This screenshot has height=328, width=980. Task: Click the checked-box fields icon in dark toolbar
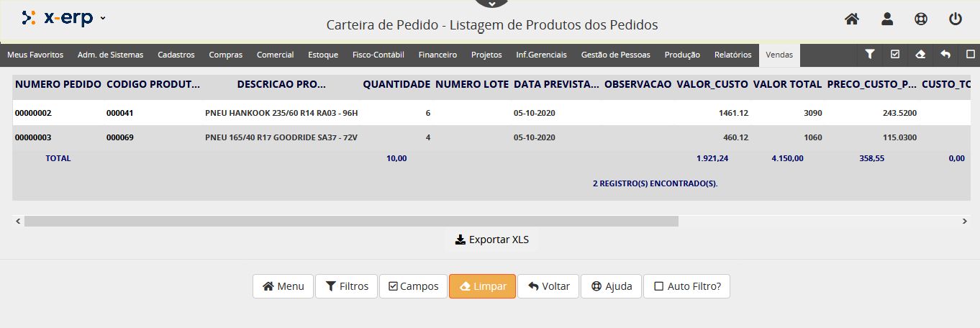tap(894, 54)
